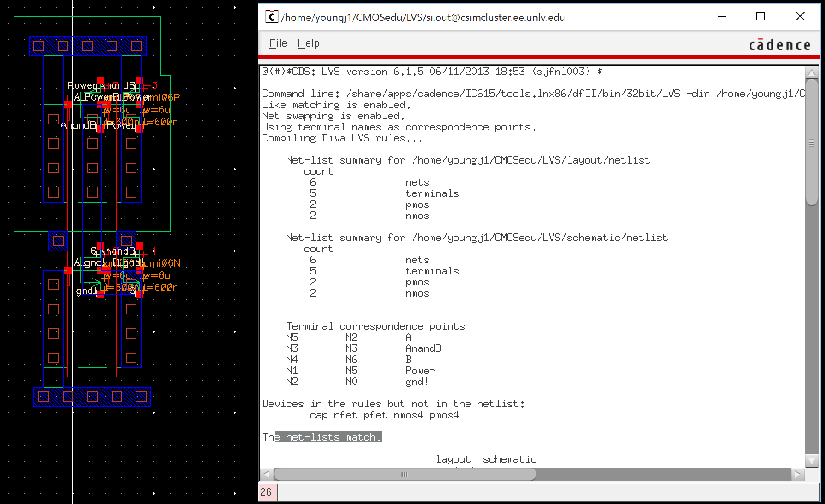Close the si.out window
This screenshot has height=504, width=825.
(x=800, y=17)
